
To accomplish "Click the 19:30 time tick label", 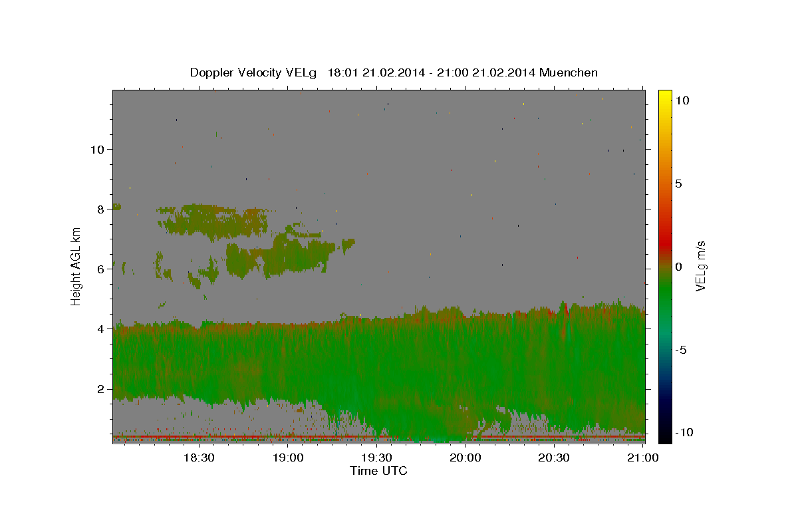I will 376,458.
